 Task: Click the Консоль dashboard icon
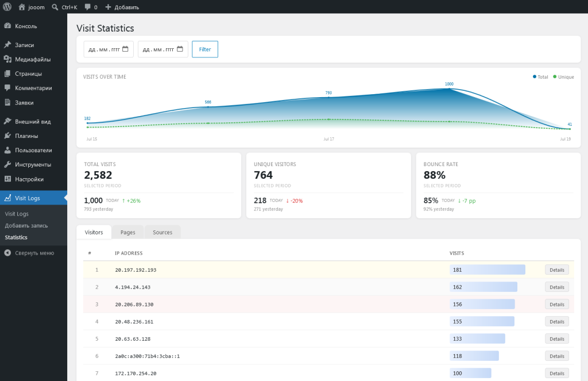pyautogui.click(x=7, y=26)
